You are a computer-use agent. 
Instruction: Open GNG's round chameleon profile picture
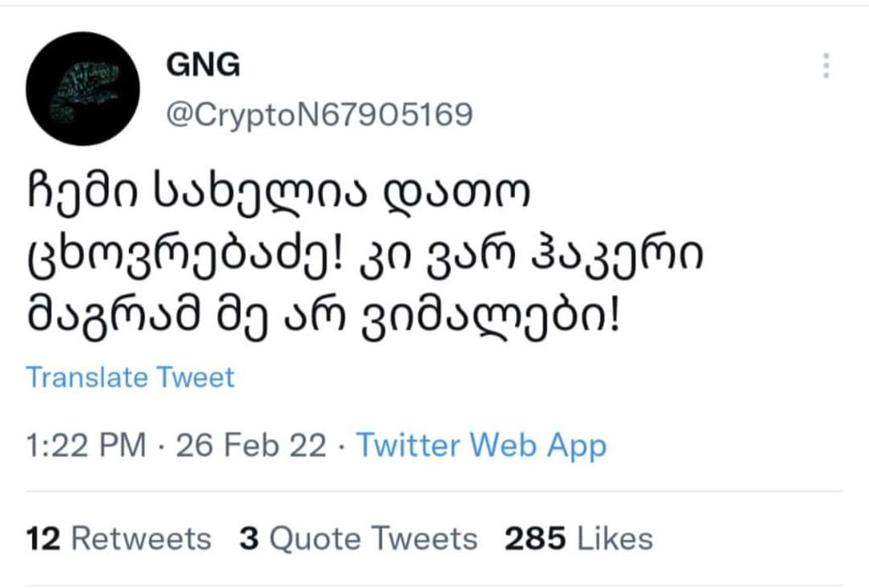(83, 89)
